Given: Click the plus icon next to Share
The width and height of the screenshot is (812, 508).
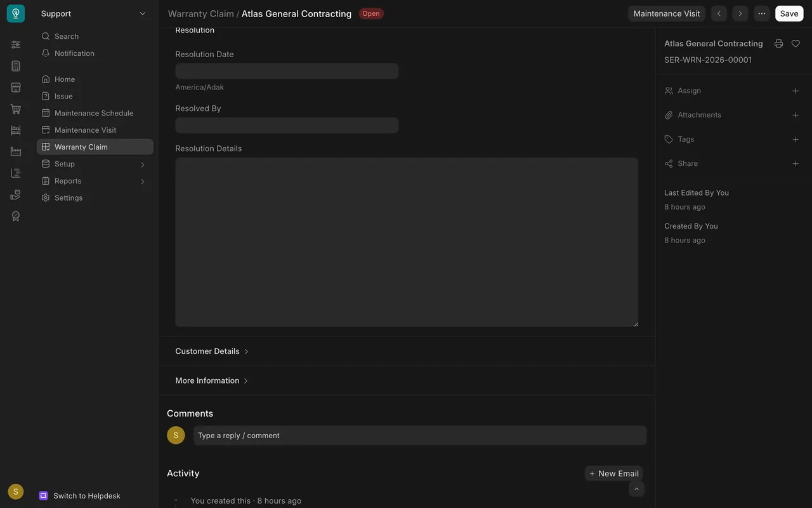Looking at the screenshot, I should tap(796, 164).
